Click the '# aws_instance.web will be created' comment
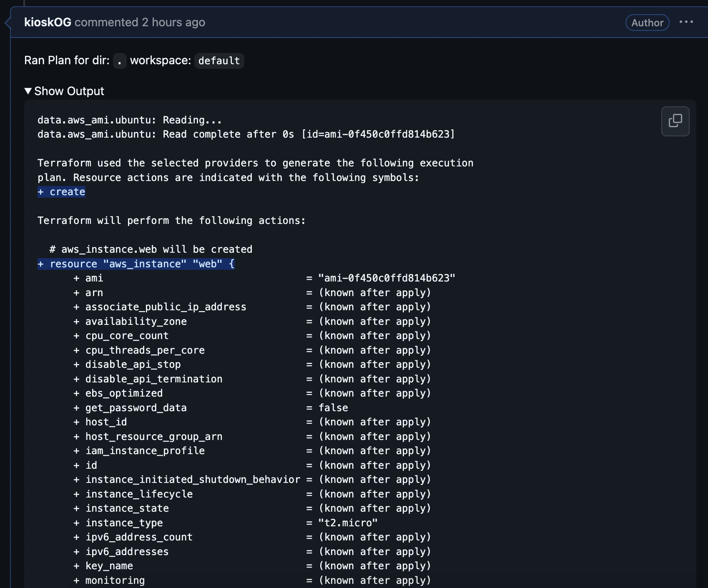Image resolution: width=708 pixels, height=588 pixels. (x=151, y=249)
